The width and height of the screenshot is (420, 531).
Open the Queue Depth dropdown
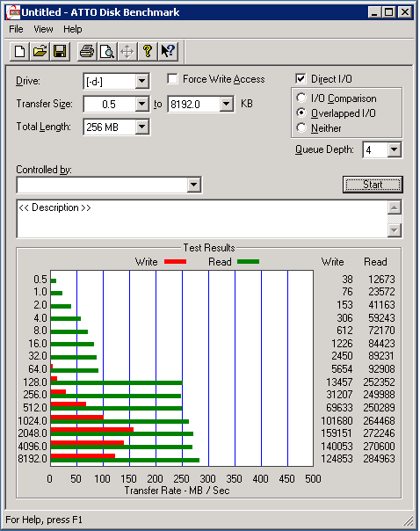(394, 149)
